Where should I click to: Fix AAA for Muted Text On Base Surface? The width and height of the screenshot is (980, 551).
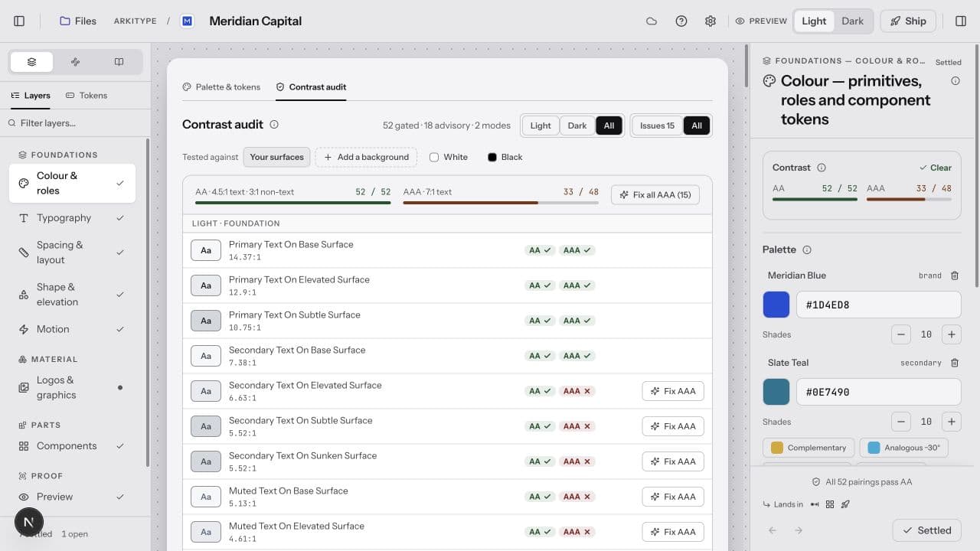673,497
